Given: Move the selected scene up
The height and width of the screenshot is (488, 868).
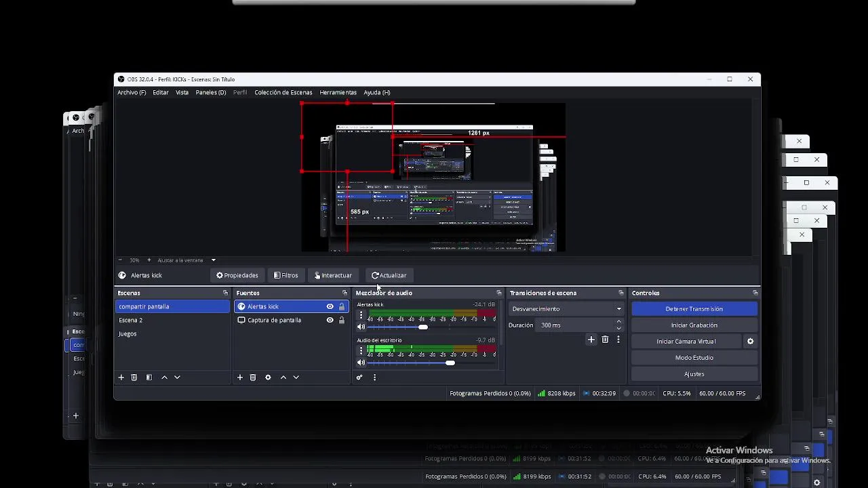Looking at the screenshot, I should tap(164, 378).
